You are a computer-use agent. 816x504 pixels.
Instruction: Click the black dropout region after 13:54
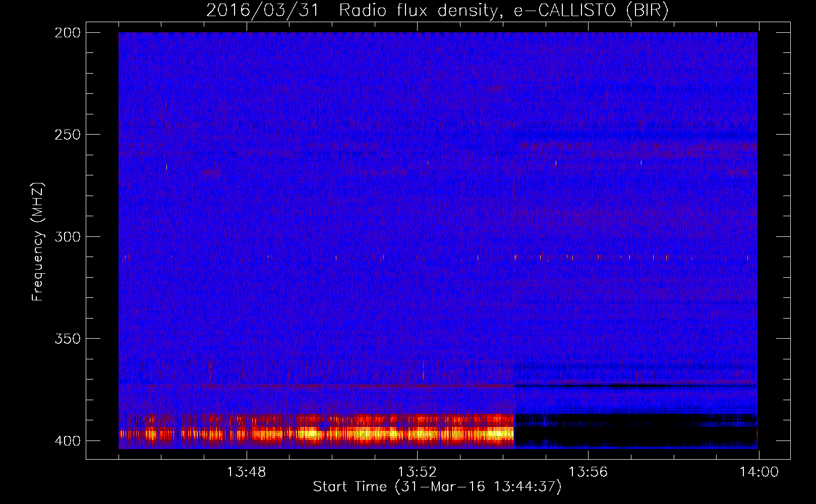click(635, 431)
